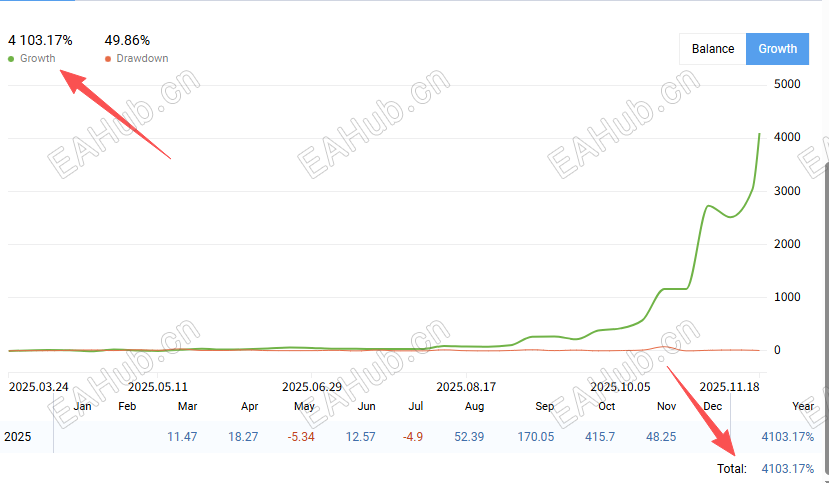Click October return value 415.7

click(599, 438)
